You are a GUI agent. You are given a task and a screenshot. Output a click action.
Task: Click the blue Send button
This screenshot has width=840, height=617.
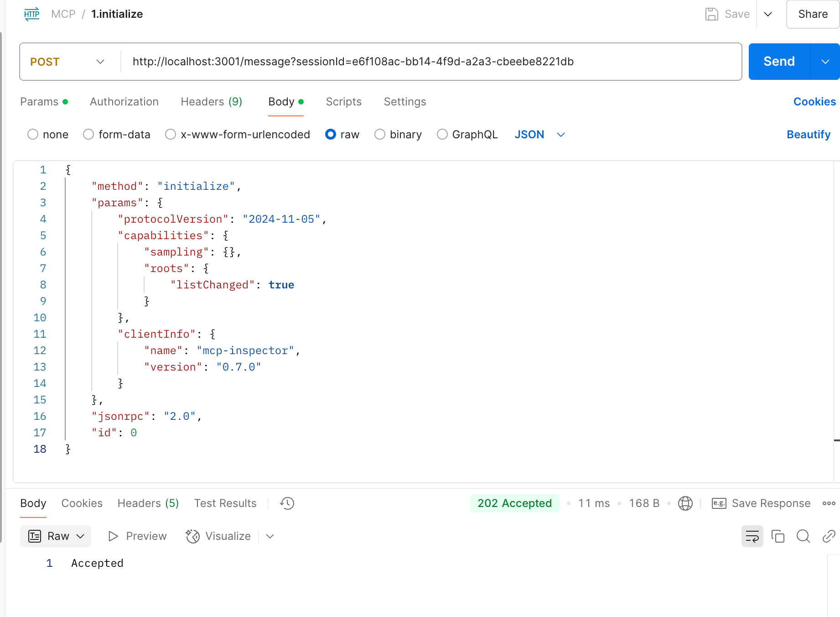[x=779, y=62]
